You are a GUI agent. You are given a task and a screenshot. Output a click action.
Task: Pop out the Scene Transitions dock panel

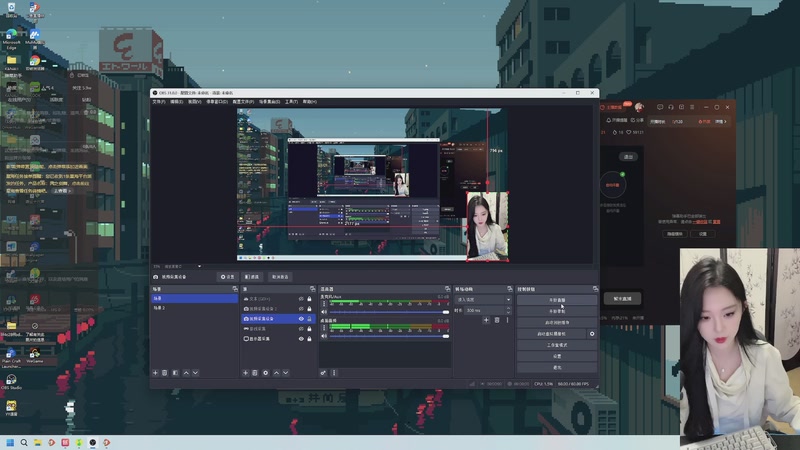[x=509, y=289]
